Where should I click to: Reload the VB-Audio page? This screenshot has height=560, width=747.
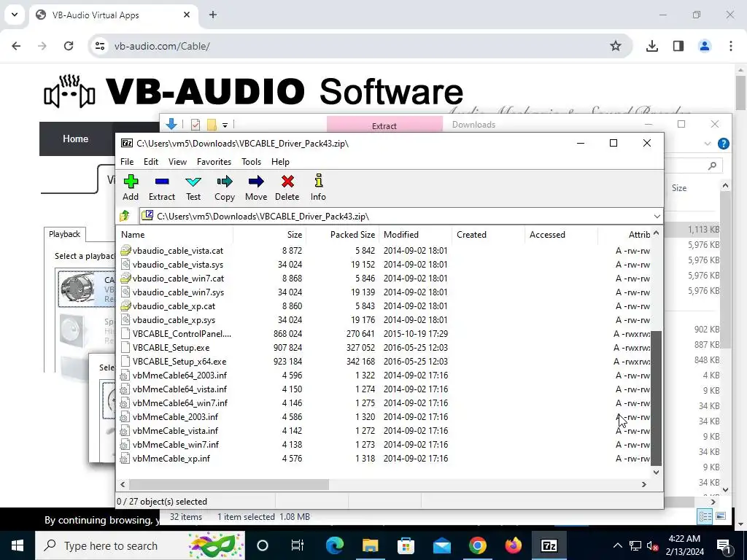point(69,46)
